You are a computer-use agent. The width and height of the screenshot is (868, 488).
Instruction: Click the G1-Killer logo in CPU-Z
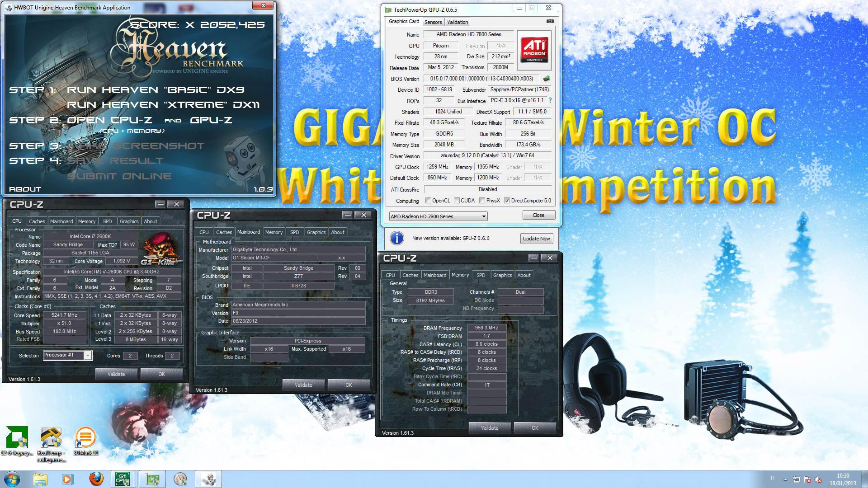pyautogui.click(x=161, y=249)
